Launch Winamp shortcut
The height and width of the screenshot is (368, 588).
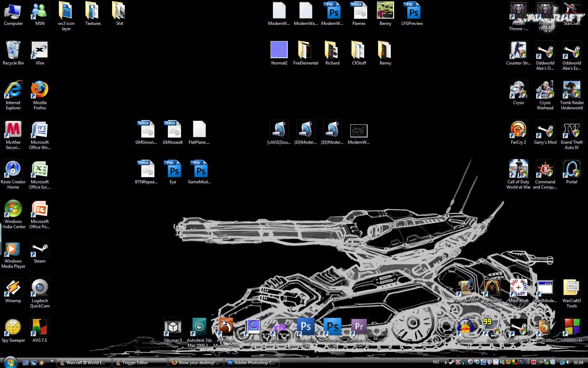tap(13, 291)
